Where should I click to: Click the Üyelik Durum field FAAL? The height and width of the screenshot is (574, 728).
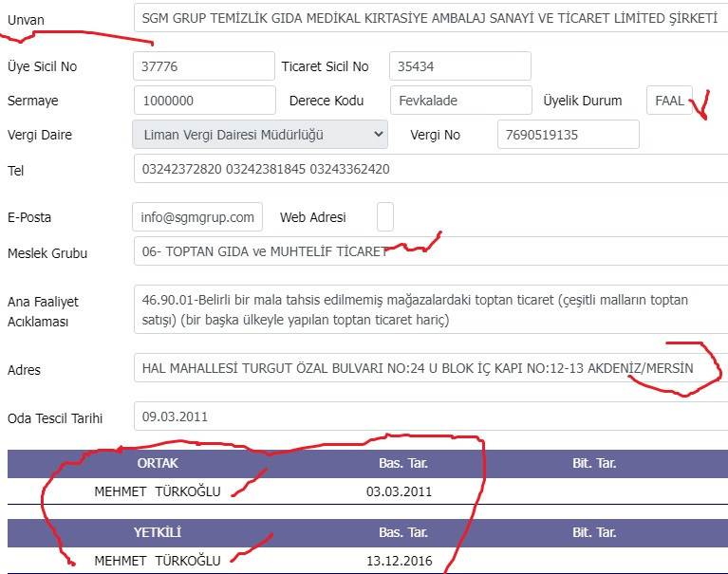[x=669, y=101]
